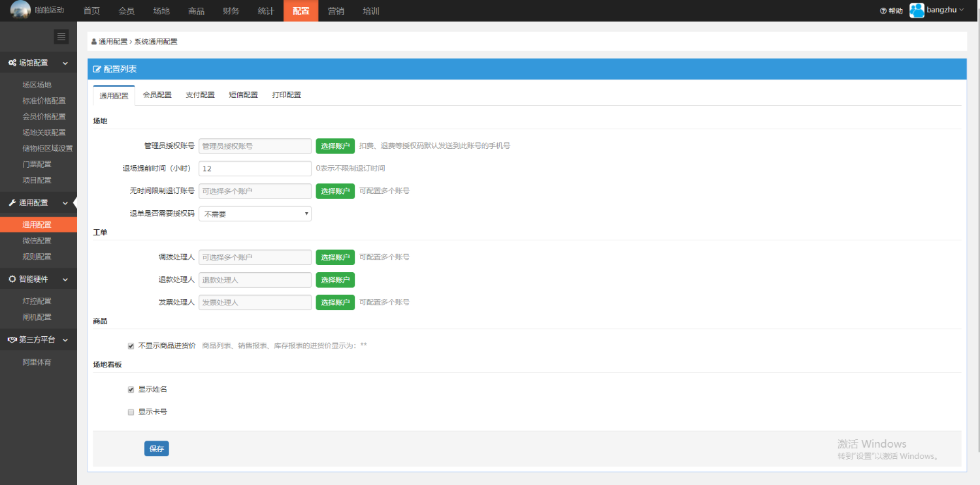This screenshot has width=980, height=485.
Task: Open the 财务 top menu
Action: click(231, 11)
